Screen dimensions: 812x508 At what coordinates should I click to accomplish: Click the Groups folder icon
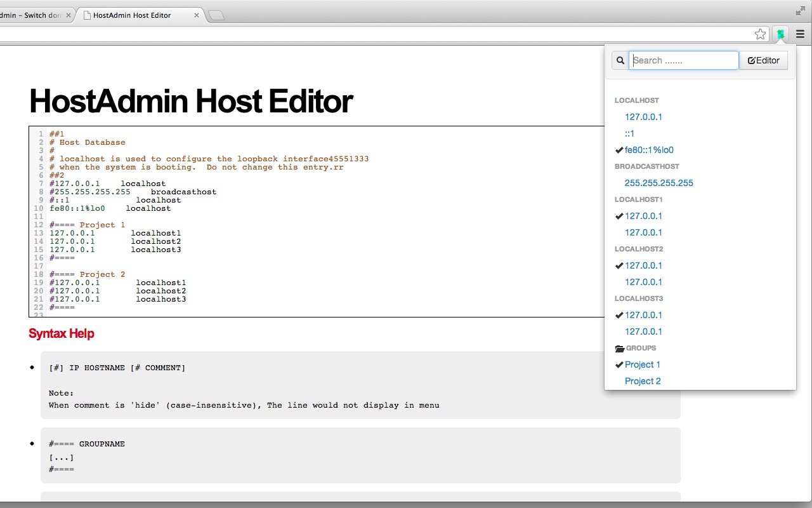coord(619,348)
